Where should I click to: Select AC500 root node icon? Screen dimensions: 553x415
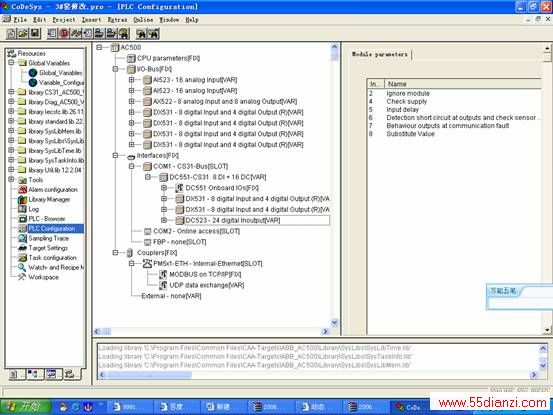115,47
